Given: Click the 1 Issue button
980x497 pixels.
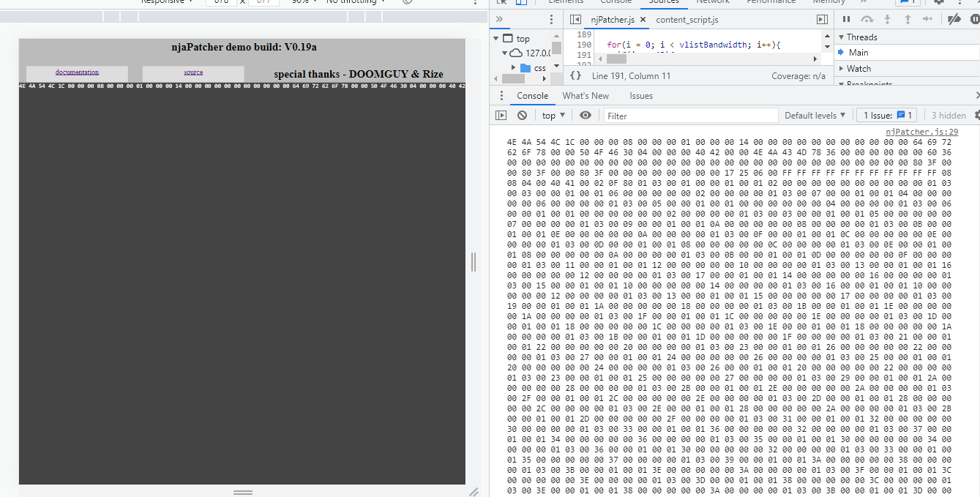Looking at the screenshot, I should click(x=886, y=115).
